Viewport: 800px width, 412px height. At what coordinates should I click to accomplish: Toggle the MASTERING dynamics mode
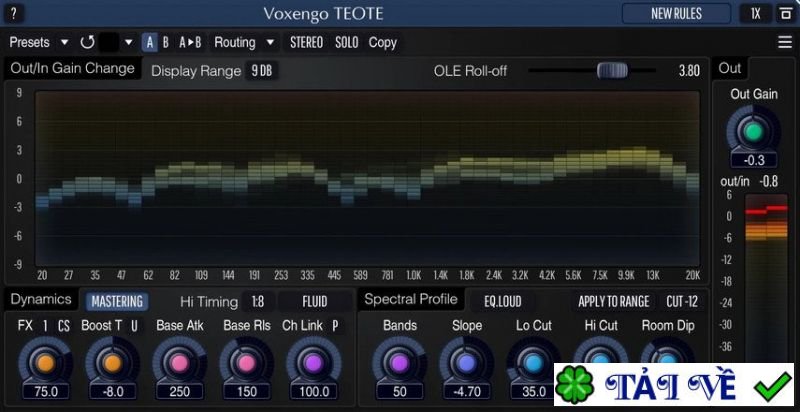(x=117, y=301)
